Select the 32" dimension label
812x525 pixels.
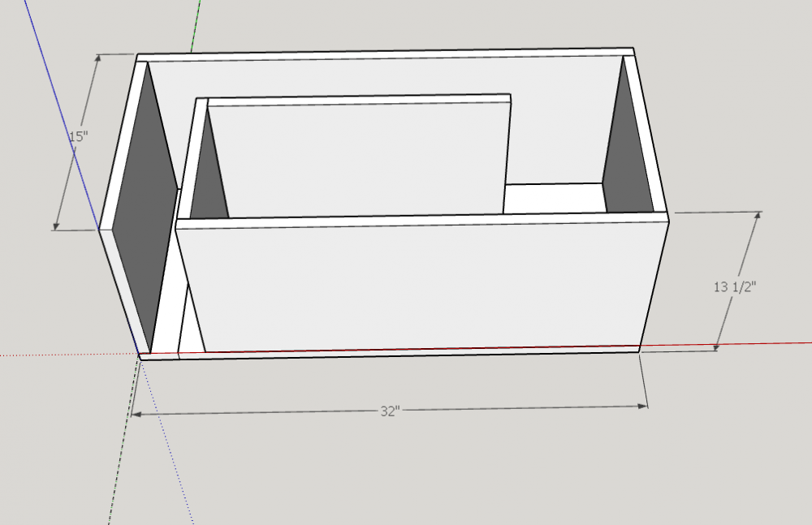(x=390, y=411)
